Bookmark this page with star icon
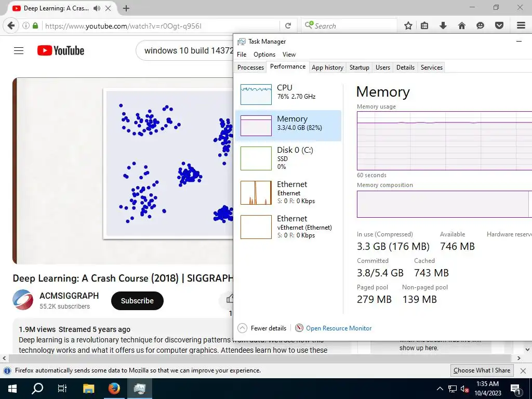 408,25
